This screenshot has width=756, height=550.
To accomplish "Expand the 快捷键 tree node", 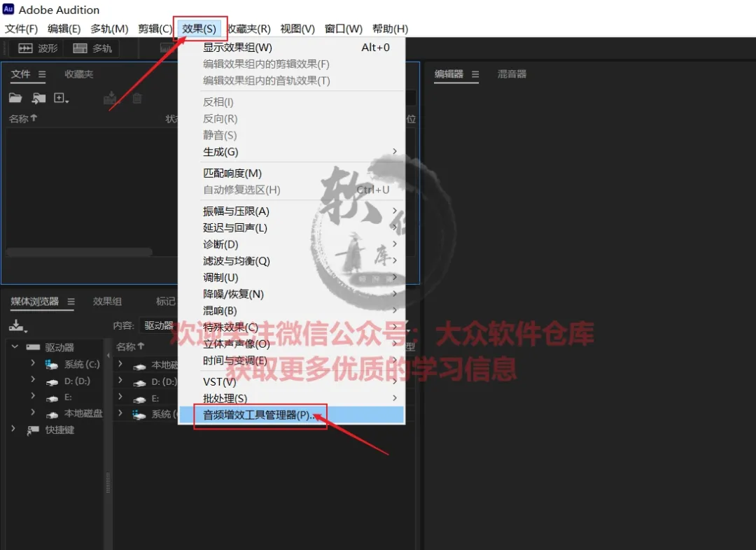I will (x=13, y=429).
